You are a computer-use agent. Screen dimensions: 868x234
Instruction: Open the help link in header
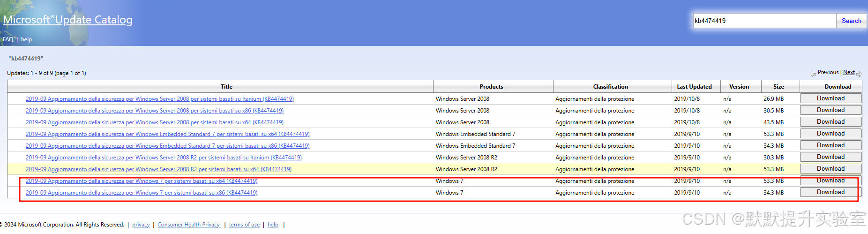[26, 39]
